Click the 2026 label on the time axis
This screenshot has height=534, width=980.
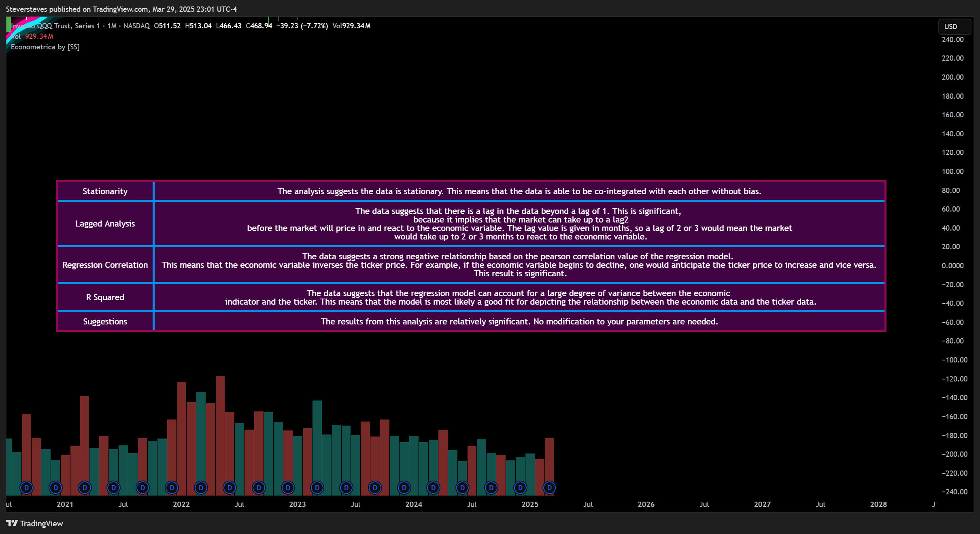click(x=646, y=504)
